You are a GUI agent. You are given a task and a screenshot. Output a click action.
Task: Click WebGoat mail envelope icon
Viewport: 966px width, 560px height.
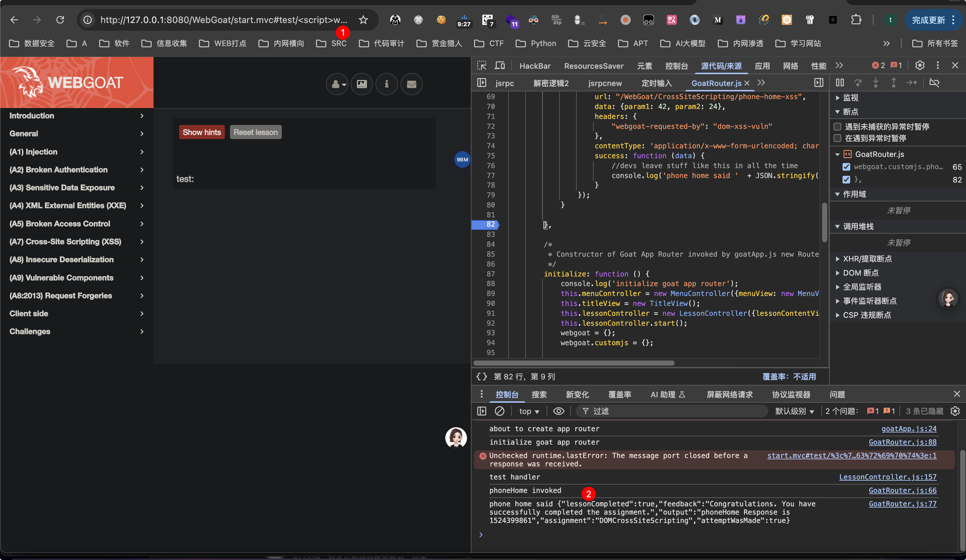coord(411,84)
